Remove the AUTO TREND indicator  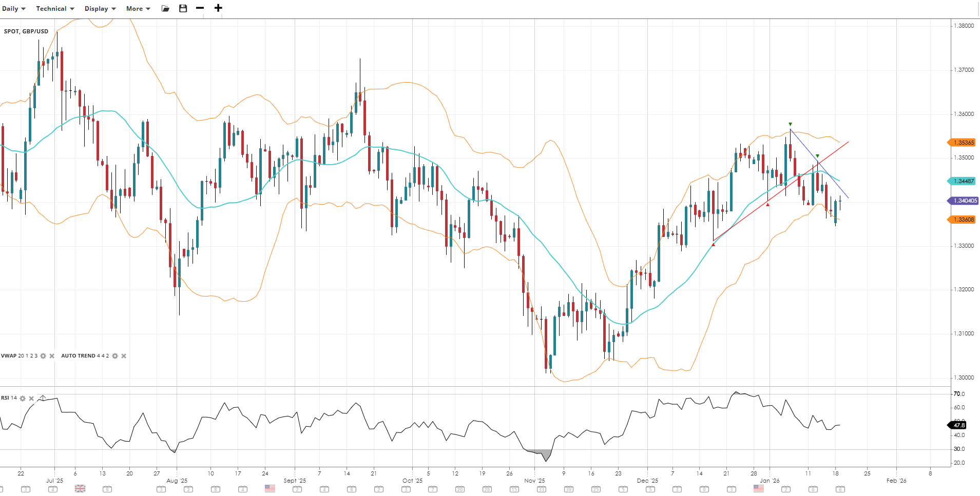[x=124, y=356]
